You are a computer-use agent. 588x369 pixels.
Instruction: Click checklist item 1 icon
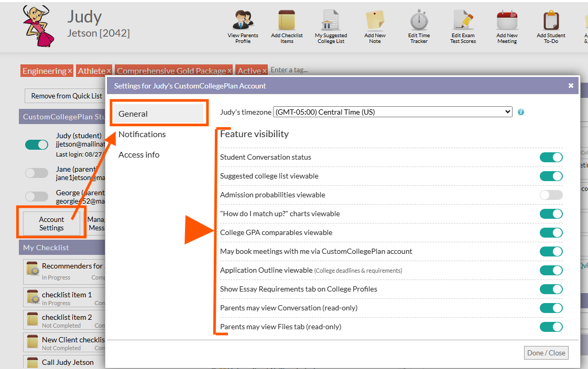[x=33, y=297]
